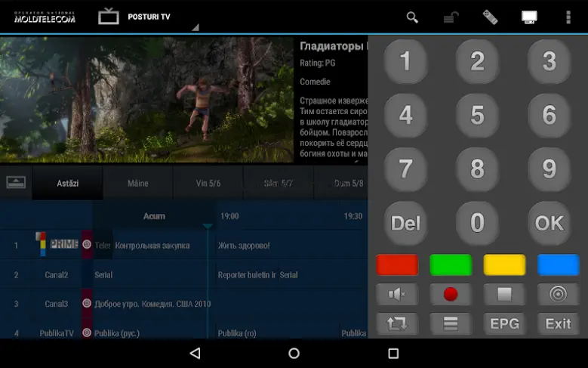Tap the concentric circles target button

point(558,294)
